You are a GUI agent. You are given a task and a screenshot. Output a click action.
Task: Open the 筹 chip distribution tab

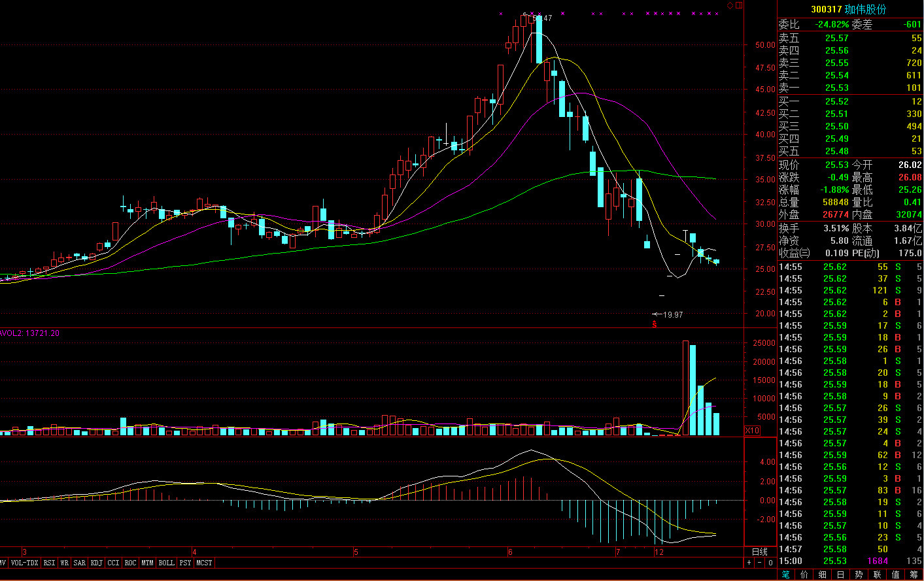tap(914, 574)
